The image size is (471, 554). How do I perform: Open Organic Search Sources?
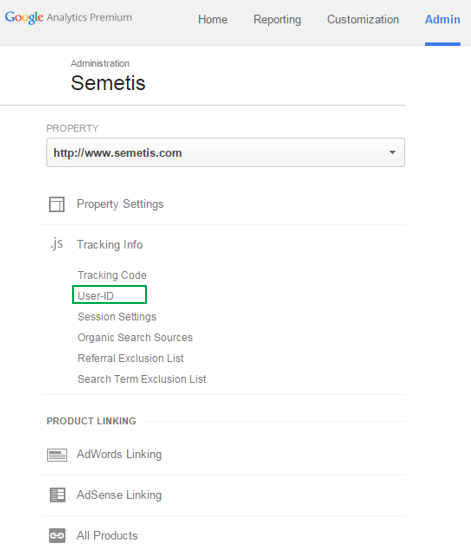coord(135,337)
